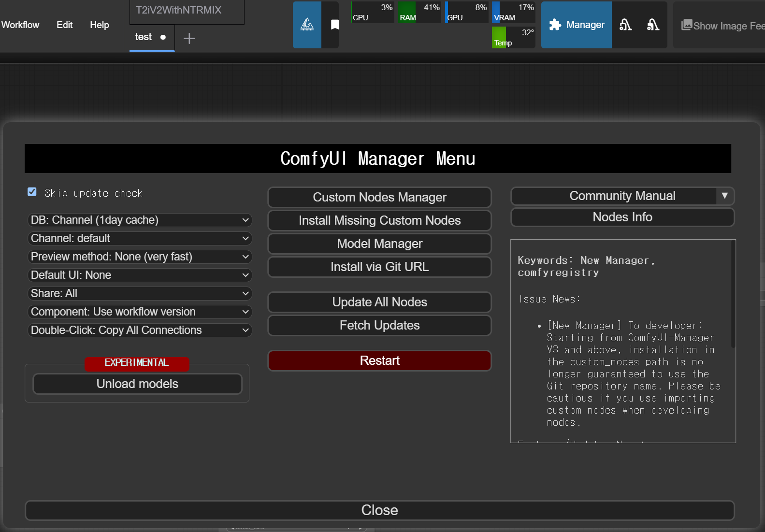Toggle the Skip update check checkbox
The image size is (765, 532).
click(x=32, y=192)
